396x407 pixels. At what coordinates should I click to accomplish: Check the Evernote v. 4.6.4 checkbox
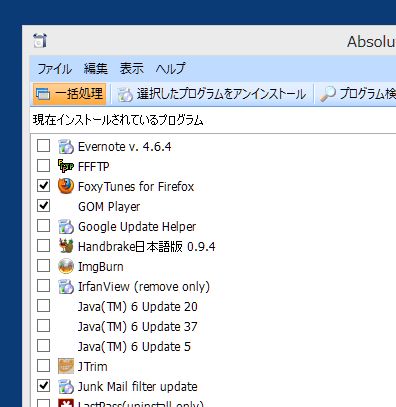point(44,146)
